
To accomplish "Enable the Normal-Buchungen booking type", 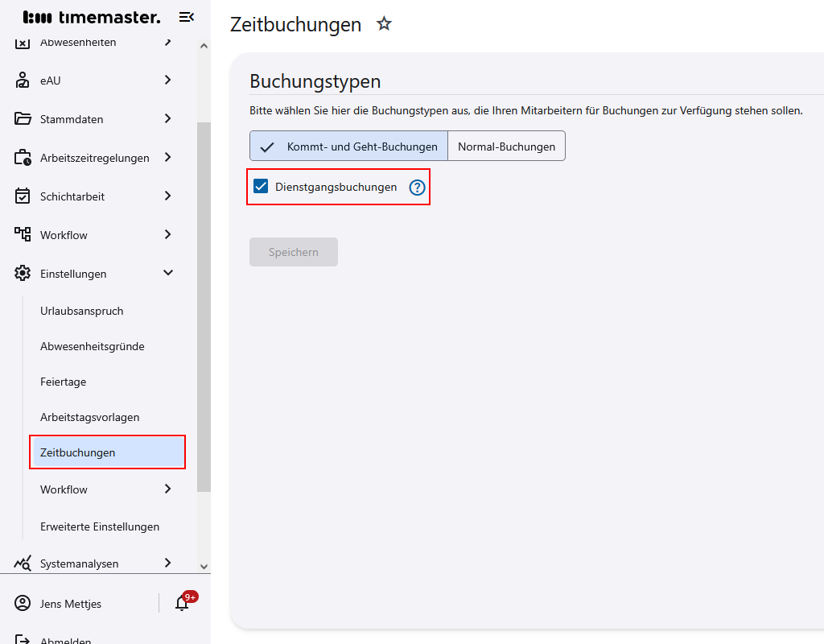I will (x=506, y=146).
